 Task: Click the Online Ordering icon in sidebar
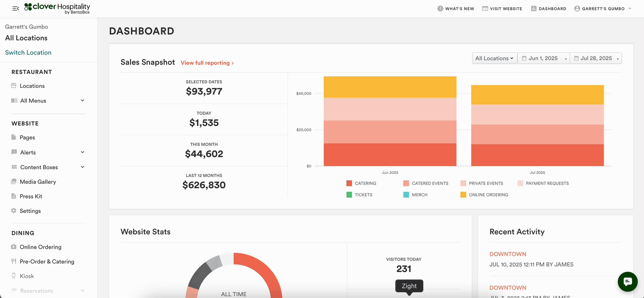click(14, 247)
